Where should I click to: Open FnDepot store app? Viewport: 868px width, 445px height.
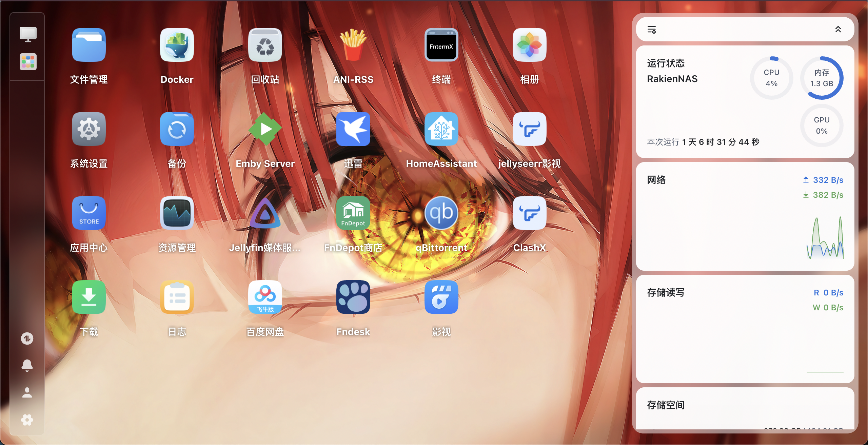[353, 213]
